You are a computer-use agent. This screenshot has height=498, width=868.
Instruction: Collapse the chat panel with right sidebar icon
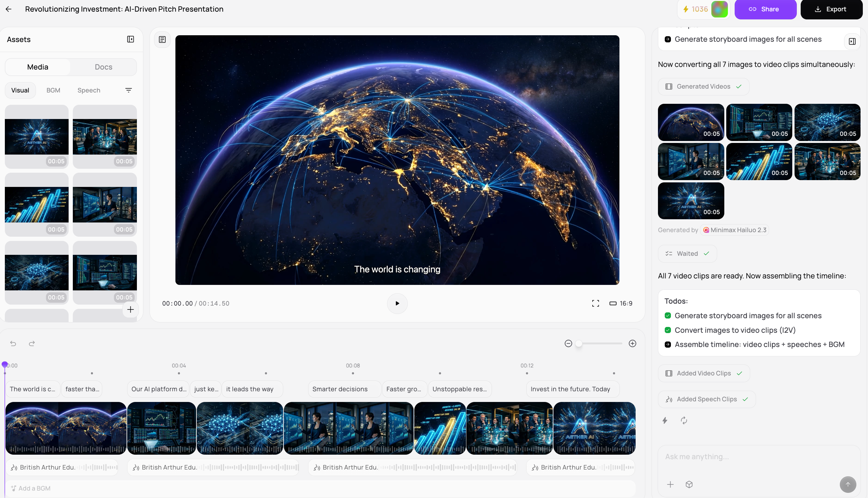tap(852, 41)
